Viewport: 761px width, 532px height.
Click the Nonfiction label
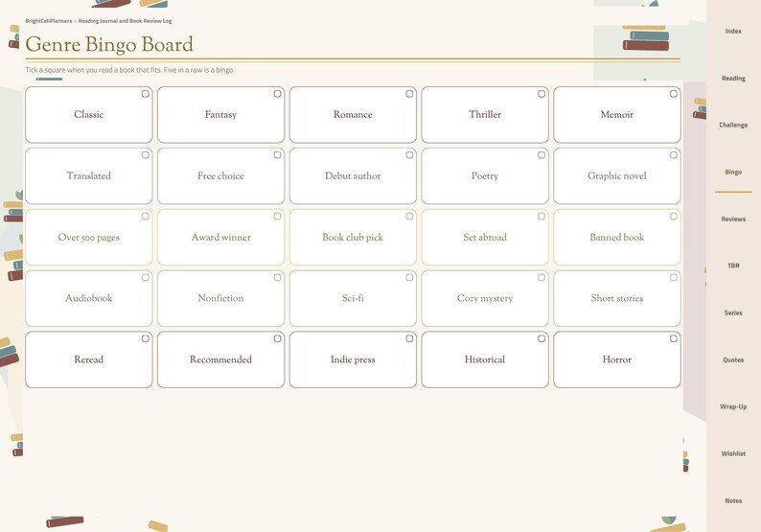[220, 298]
